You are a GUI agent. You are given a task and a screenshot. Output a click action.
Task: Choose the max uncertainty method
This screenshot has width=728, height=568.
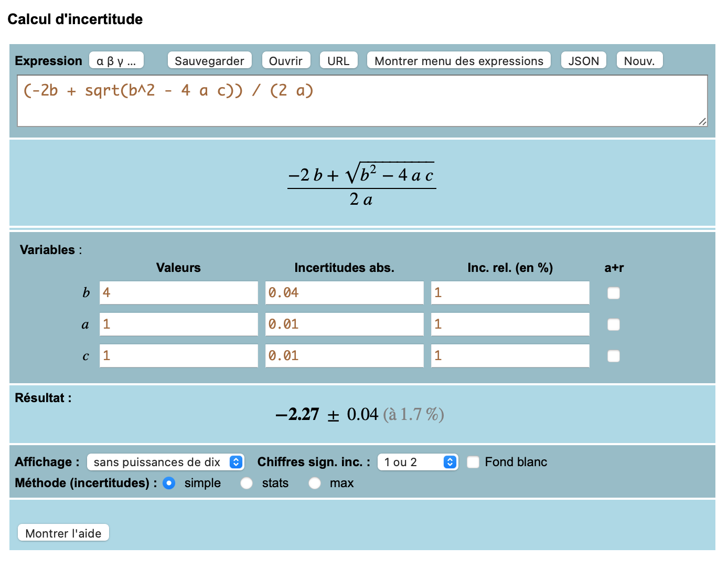pos(315,483)
